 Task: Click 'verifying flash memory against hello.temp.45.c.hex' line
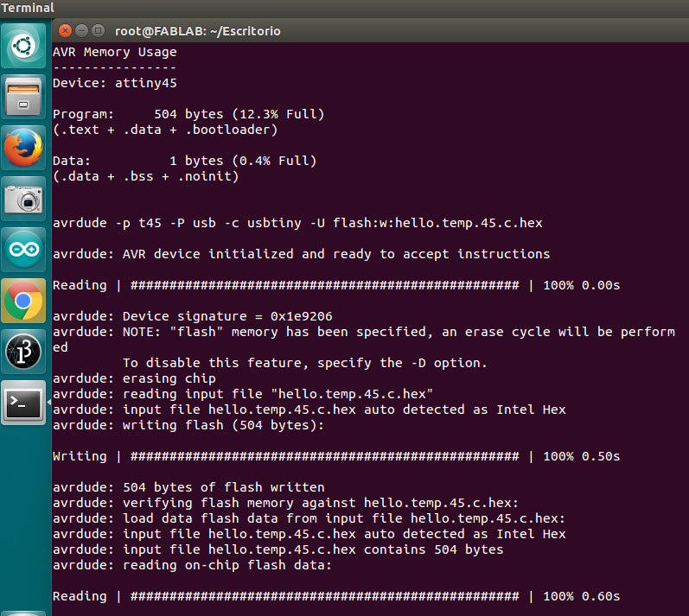pos(285,503)
